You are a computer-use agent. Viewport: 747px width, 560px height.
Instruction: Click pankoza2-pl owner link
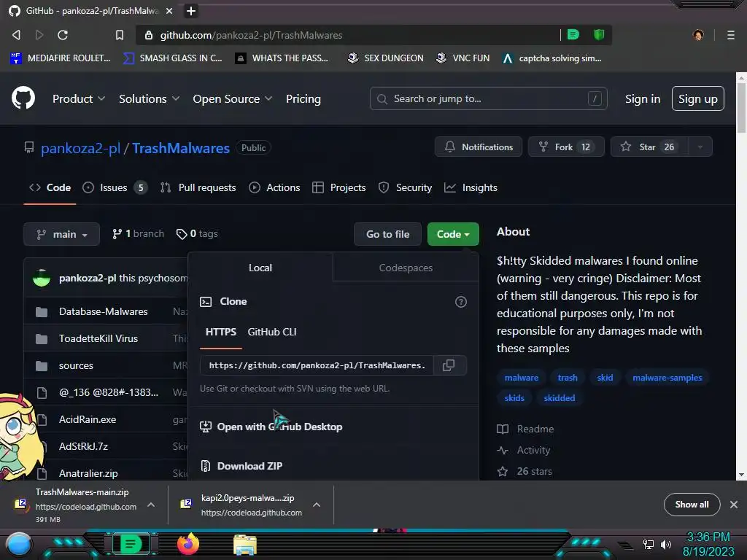click(x=80, y=148)
